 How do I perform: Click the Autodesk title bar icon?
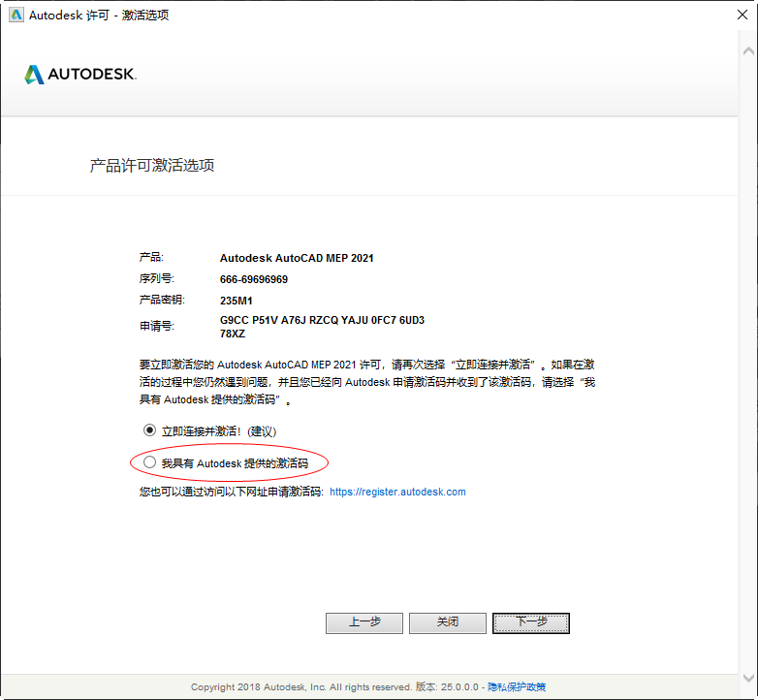pos(16,15)
